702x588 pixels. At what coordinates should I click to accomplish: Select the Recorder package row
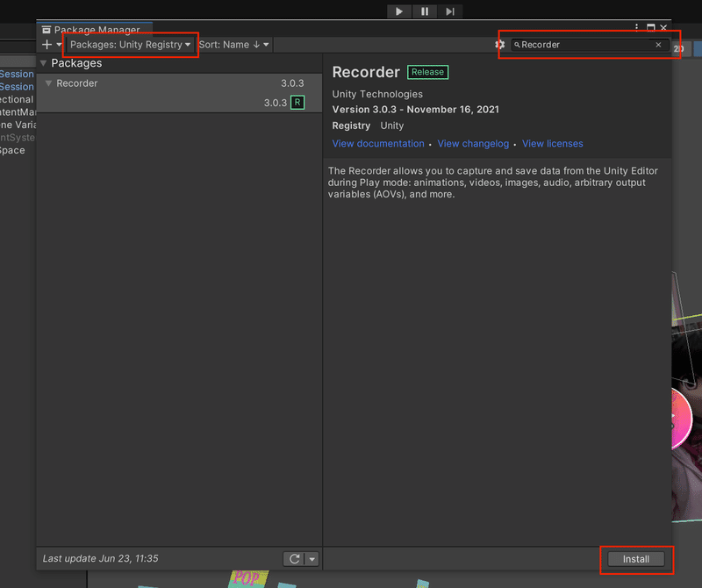coord(179,83)
